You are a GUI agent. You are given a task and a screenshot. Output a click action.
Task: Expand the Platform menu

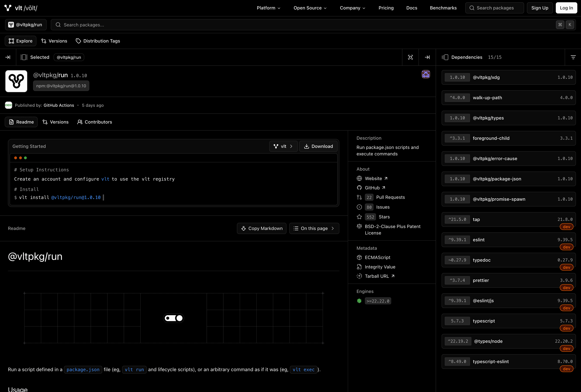tap(268, 8)
